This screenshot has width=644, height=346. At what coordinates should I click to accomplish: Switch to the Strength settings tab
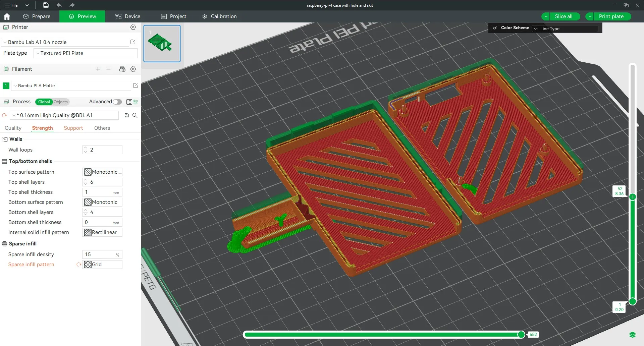click(43, 128)
